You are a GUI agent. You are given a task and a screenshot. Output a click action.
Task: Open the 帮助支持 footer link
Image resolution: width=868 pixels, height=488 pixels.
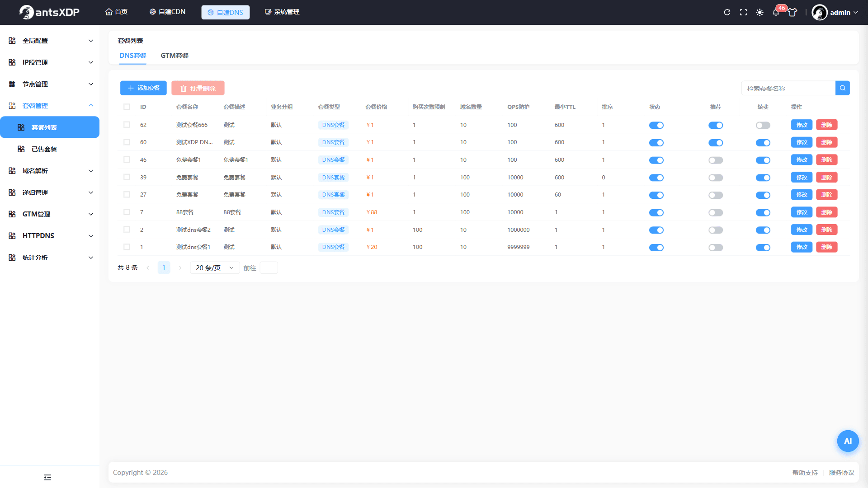(x=805, y=473)
